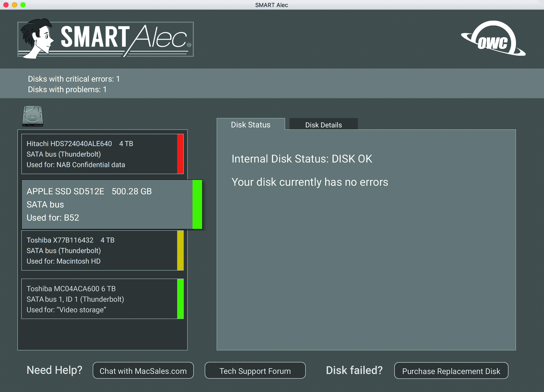
Task: Click the green status bar on APPLE SSD
Action: point(197,204)
